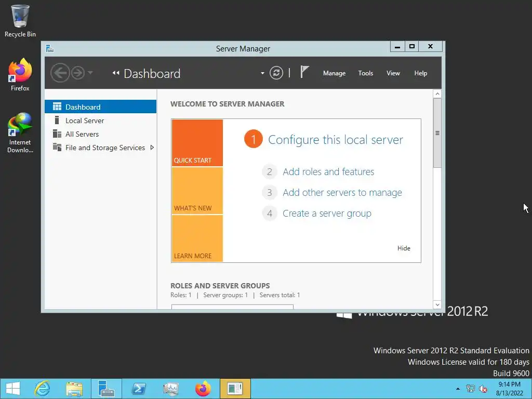The width and height of the screenshot is (532, 399).
Task: Click the taskbar clock showing 9:14 PM
Action: [509, 389]
